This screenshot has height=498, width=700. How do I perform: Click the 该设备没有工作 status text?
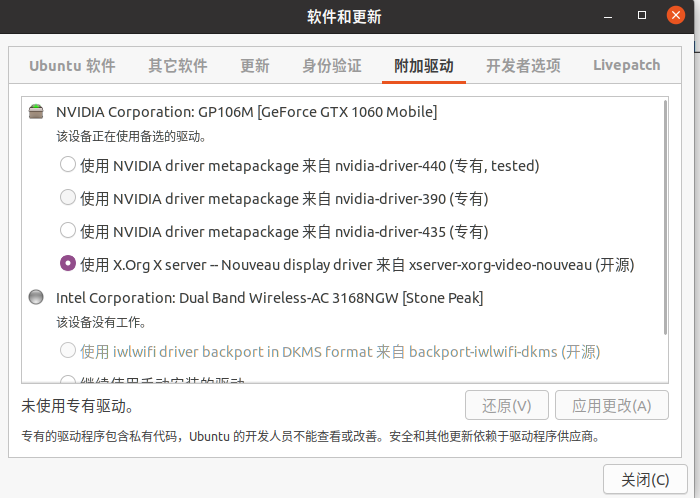pos(101,322)
